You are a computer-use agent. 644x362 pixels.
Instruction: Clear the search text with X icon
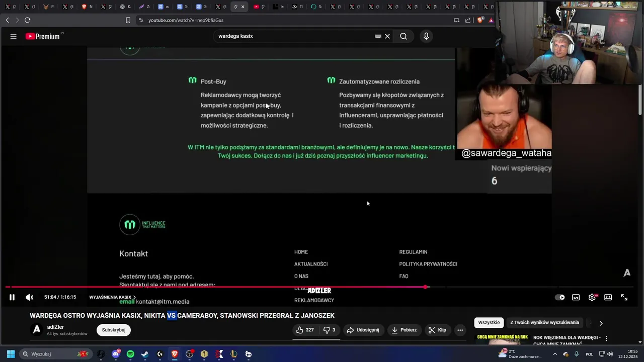(x=387, y=36)
